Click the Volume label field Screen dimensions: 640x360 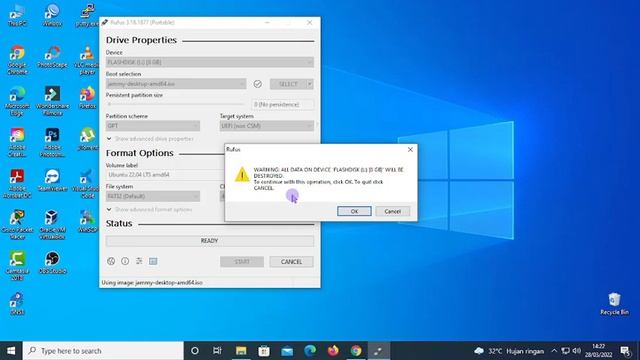coord(165,175)
